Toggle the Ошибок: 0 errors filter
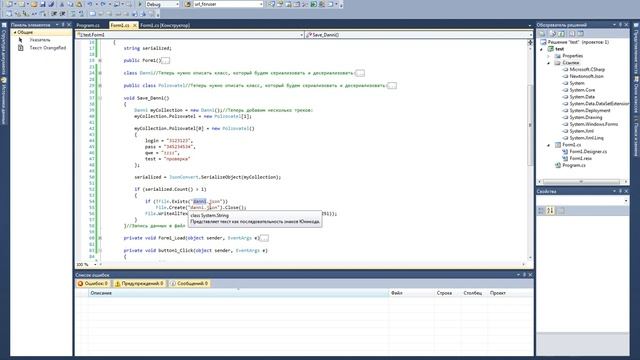The image size is (640, 360). 93,283
